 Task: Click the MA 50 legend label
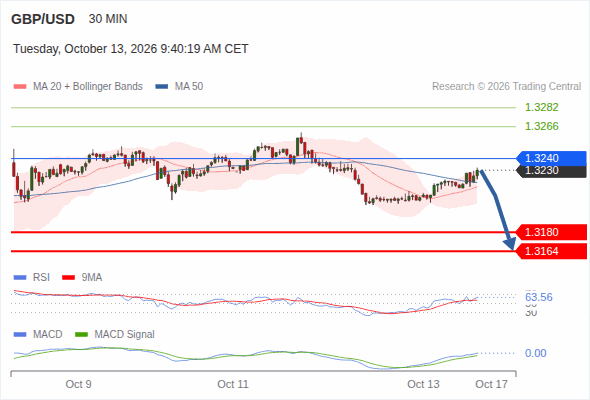189,87
